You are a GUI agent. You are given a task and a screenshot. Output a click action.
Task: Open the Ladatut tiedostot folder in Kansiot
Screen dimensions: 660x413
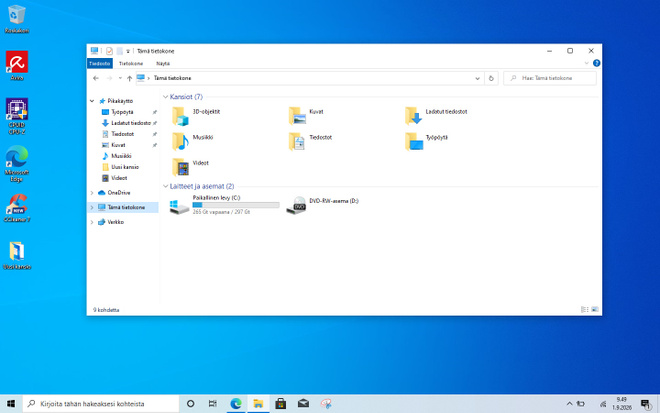coord(436,116)
